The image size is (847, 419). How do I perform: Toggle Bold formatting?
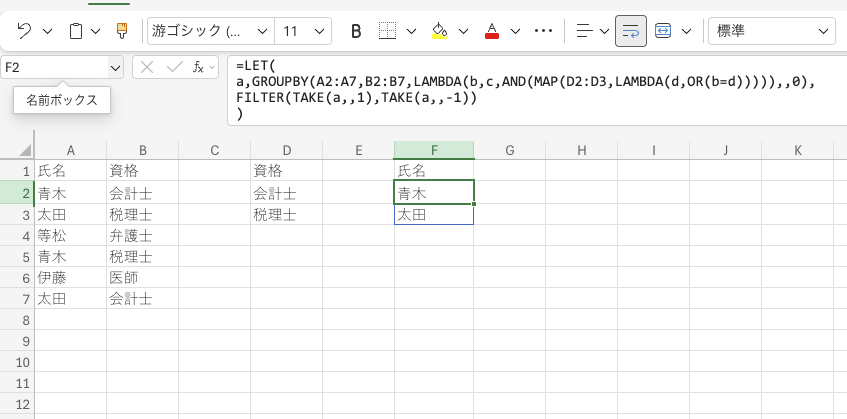(x=355, y=31)
